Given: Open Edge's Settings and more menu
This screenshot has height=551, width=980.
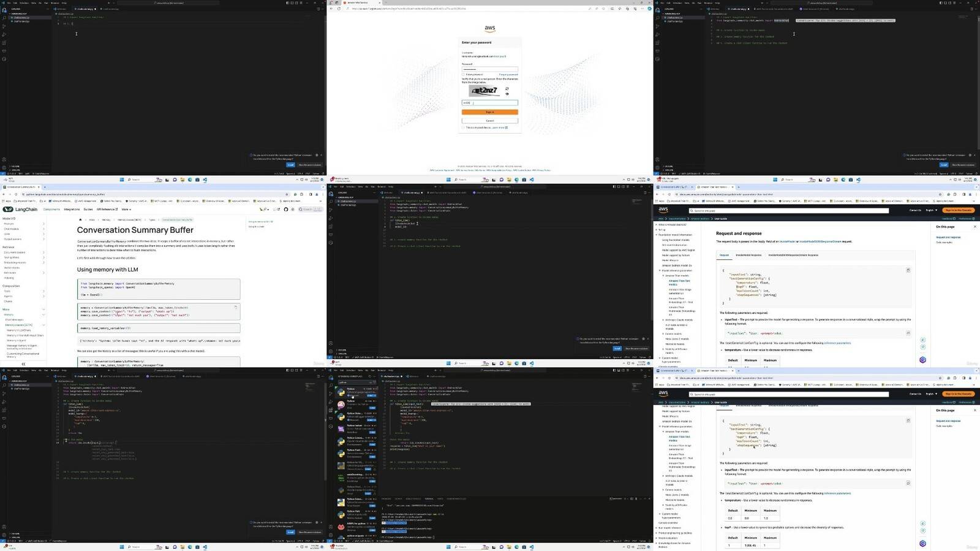Looking at the screenshot, I should (x=643, y=9).
